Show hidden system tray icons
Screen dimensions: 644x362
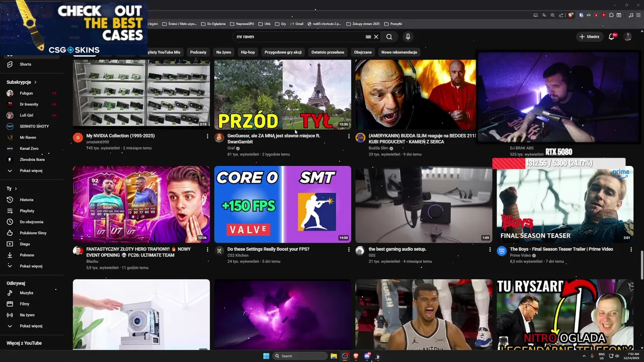point(584,356)
